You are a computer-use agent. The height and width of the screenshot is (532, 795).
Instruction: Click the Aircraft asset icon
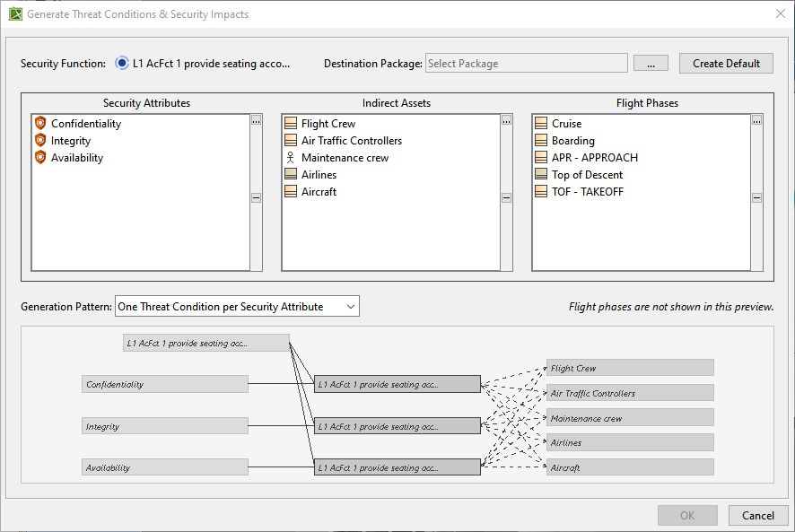coord(290,192)
